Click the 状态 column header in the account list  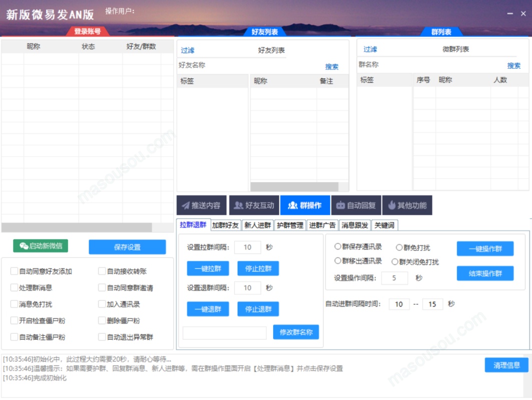click(88, 46)
